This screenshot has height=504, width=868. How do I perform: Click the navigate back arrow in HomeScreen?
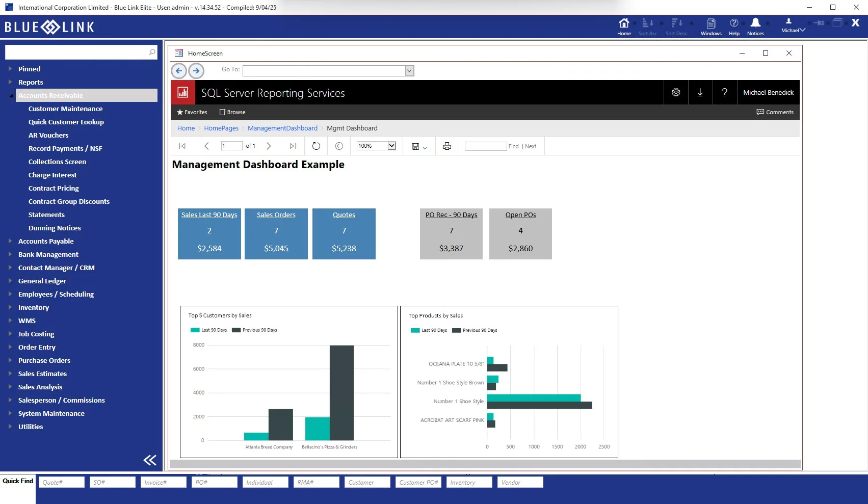tap(179, 71)
